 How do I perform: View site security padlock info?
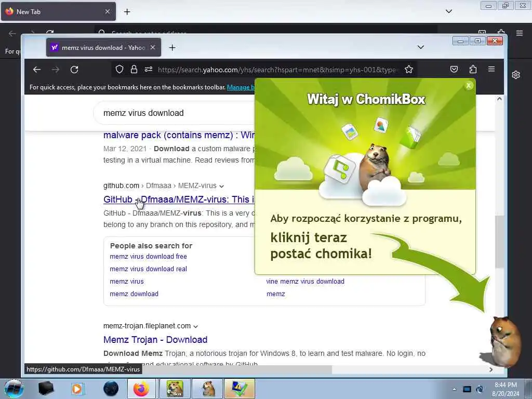(134, 70)
